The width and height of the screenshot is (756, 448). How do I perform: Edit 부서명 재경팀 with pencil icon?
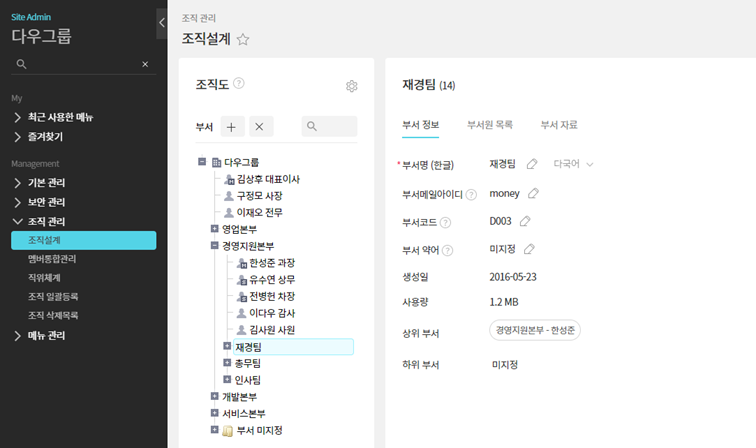[x=532, y=164]
